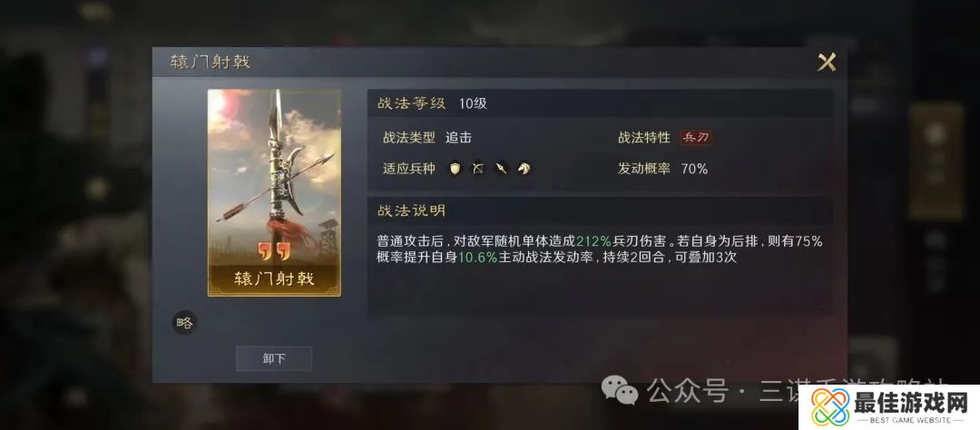Click the shield troop type icon
980x430 pixels.
[456, 168]
